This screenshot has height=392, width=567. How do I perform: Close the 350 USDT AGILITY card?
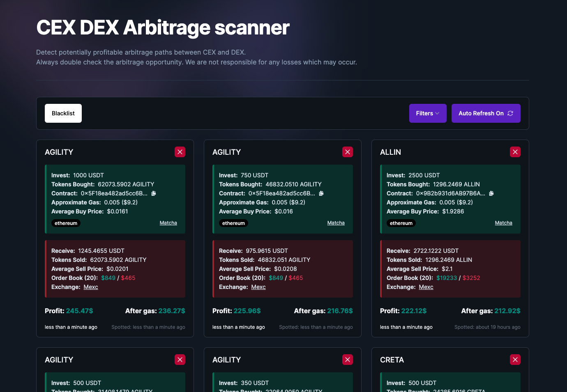348,360
